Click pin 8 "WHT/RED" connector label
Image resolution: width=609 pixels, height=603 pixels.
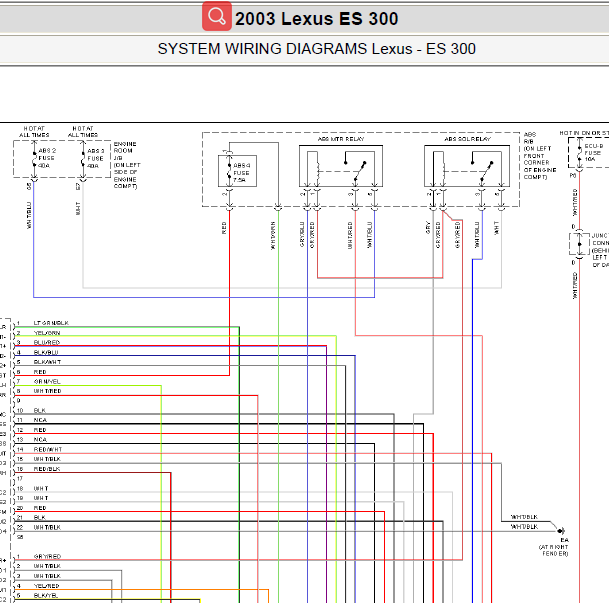pos(47,391)
